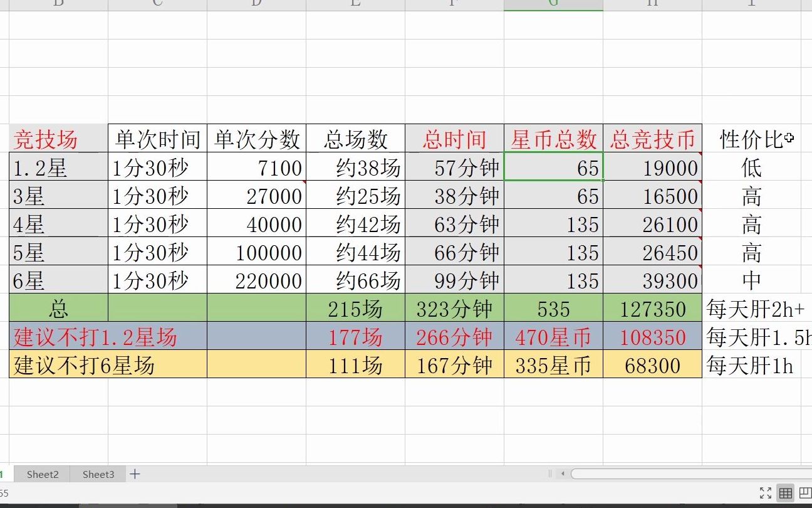This screenshot has width=812, height=508.
Task: Select the 星币总数 header cell
Action: pyautogui.click(x=553, y=139)
